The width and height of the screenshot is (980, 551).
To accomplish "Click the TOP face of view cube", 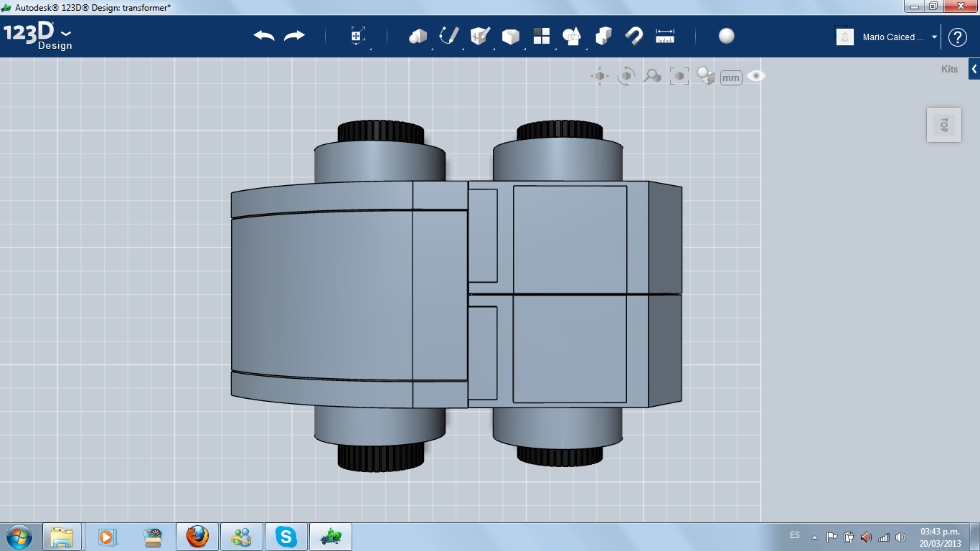I will [x=944, y=124].
